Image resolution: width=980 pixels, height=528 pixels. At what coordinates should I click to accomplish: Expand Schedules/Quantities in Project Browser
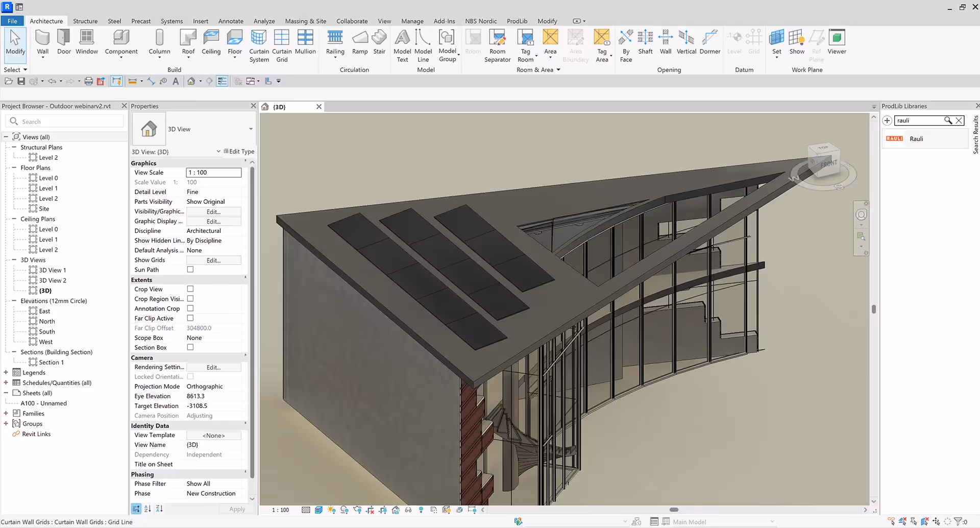click(x=6, y=382)
